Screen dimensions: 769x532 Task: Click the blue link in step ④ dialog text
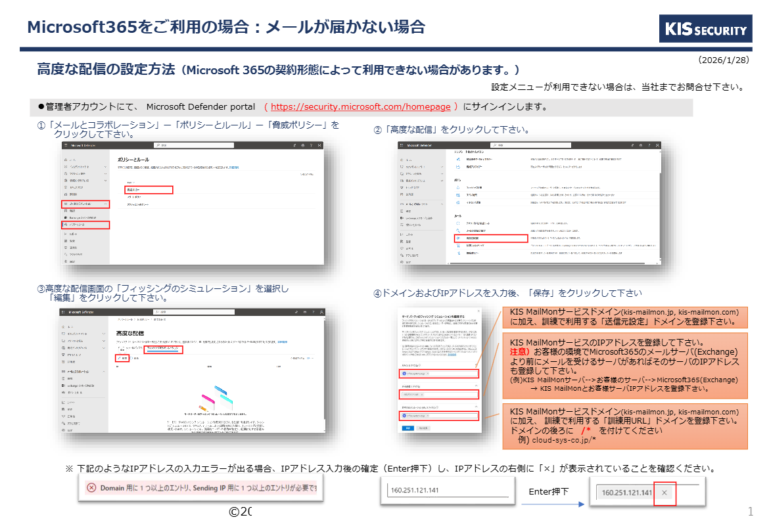click(452, 355)
